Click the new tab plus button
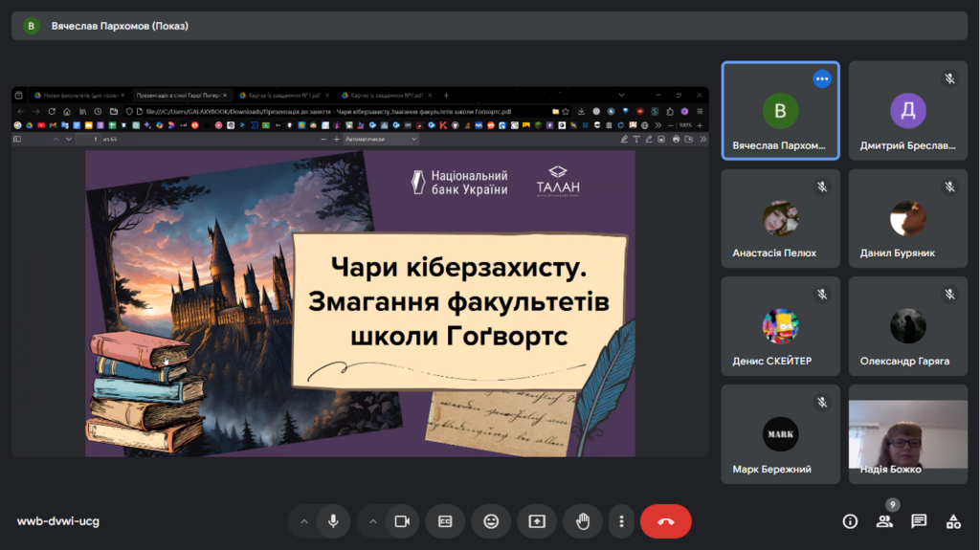Screen dimensions: 980x550 pos(446,95)
